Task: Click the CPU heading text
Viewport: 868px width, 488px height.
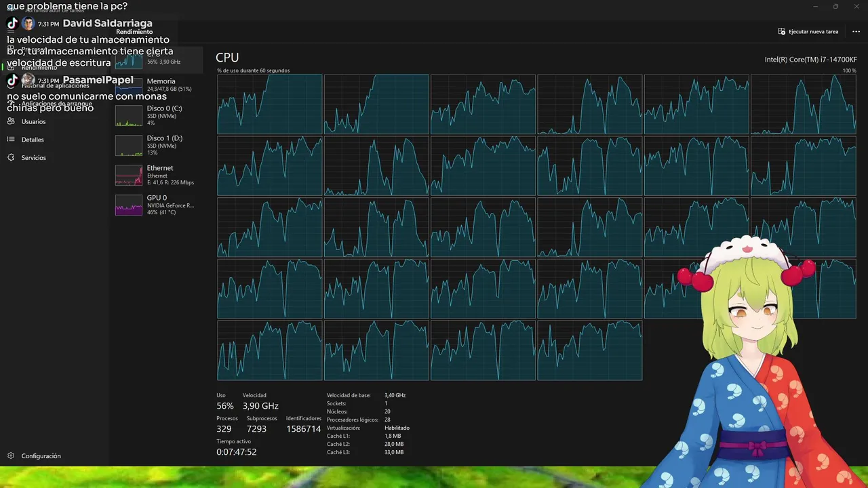Action: point(227,58)
